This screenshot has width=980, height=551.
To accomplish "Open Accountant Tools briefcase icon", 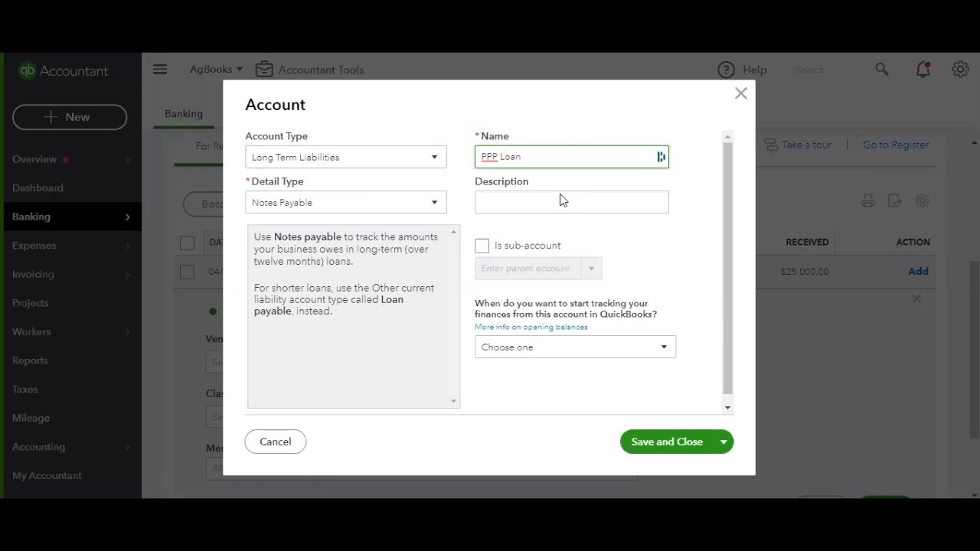I will pos(264,70).
